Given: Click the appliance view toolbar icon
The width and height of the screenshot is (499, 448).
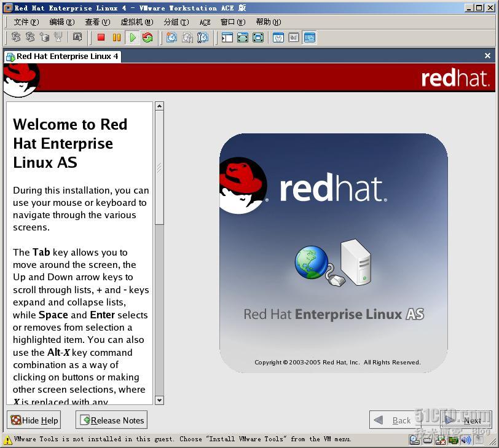Looking at the screenshot, I should point(293,37).
